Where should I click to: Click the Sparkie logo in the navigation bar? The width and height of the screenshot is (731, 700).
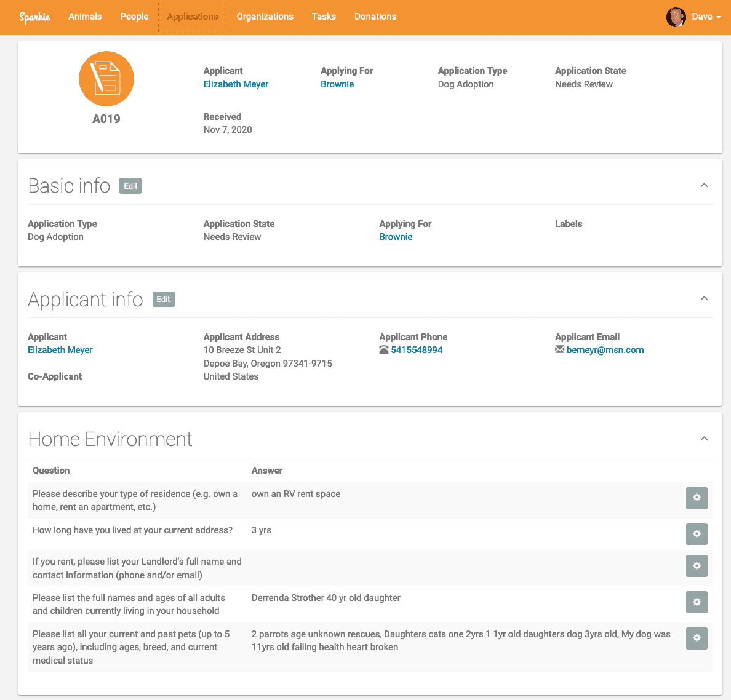pos(35,17)
